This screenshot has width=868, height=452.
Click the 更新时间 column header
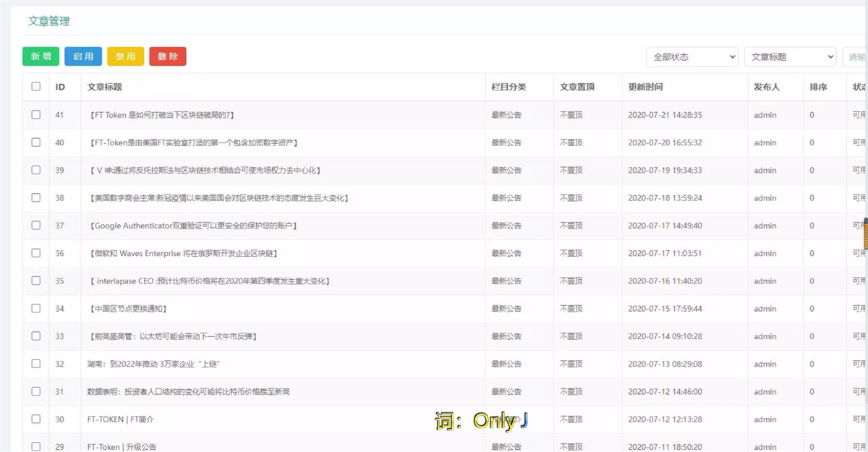click(x=644, y=86)
